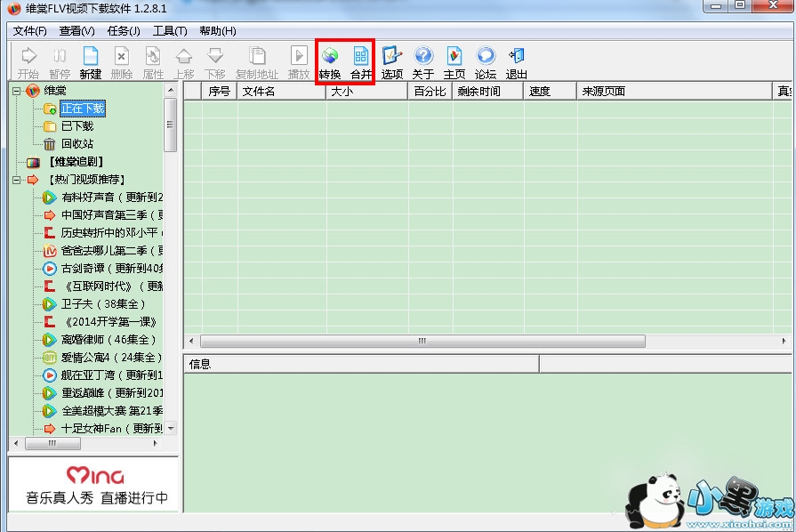Open the 文件(F) menu
This screenshot has width=796, height=532.
(30, 31)
